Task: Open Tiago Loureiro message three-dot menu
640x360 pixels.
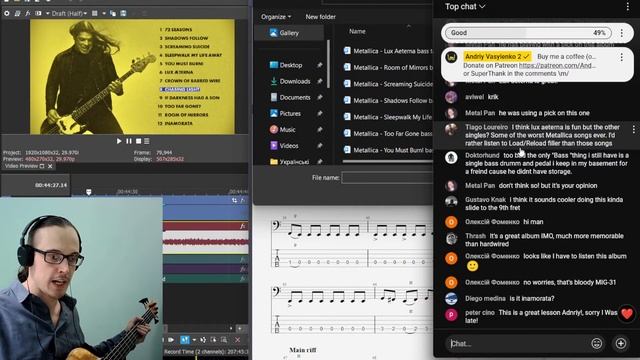Action: [633, 129]
